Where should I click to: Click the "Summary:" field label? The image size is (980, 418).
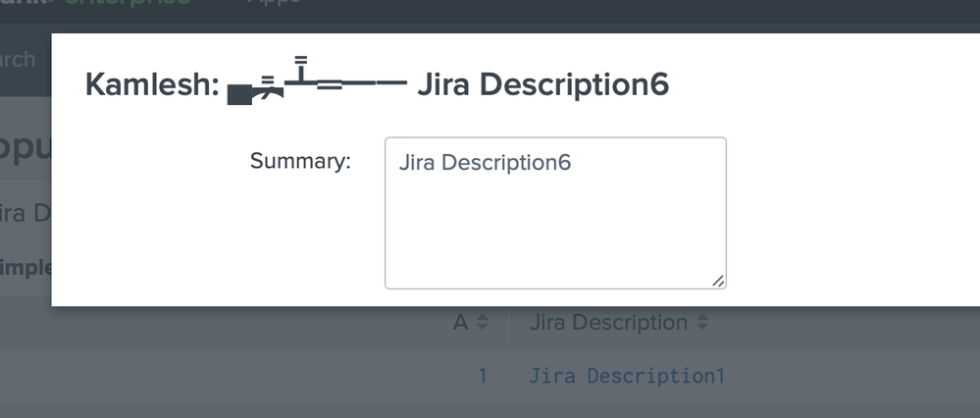click(x=300, y=161)
